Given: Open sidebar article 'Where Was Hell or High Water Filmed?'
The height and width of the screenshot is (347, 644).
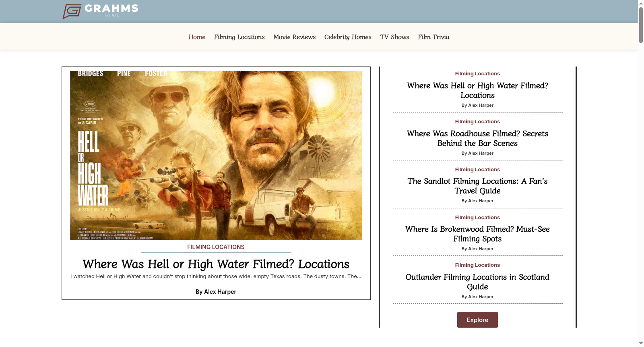Looking at the screenshot, I should tap(477, 91).
